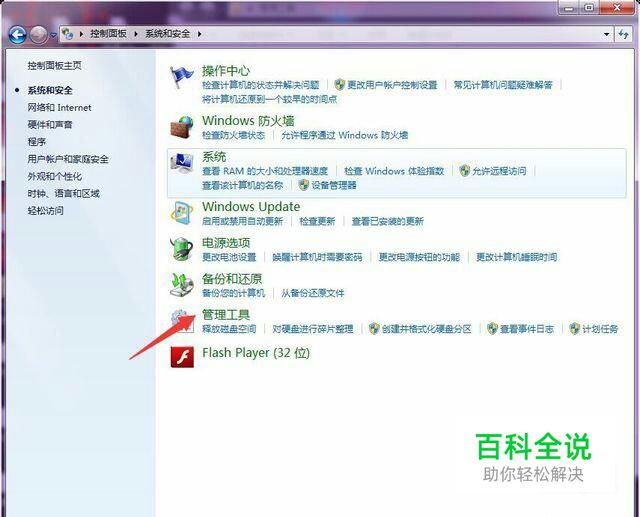Expand arrow after 系统和安全 in breadcrumb
Screen dimensions: 640x517
[x=200, y=34]
